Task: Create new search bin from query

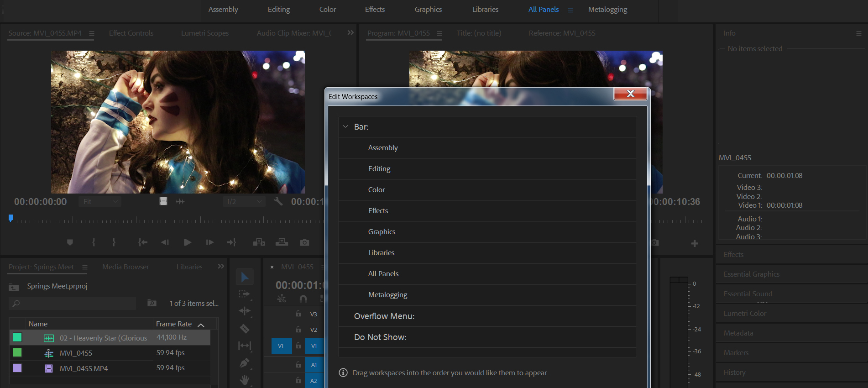Action: click(152, 303)
